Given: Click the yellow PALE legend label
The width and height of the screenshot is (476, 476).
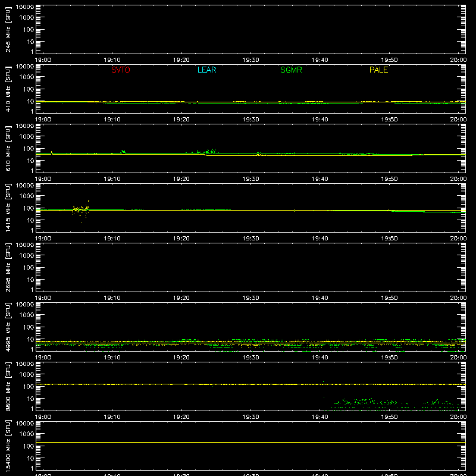Looking at the screenshot, I should pos(378,70).
